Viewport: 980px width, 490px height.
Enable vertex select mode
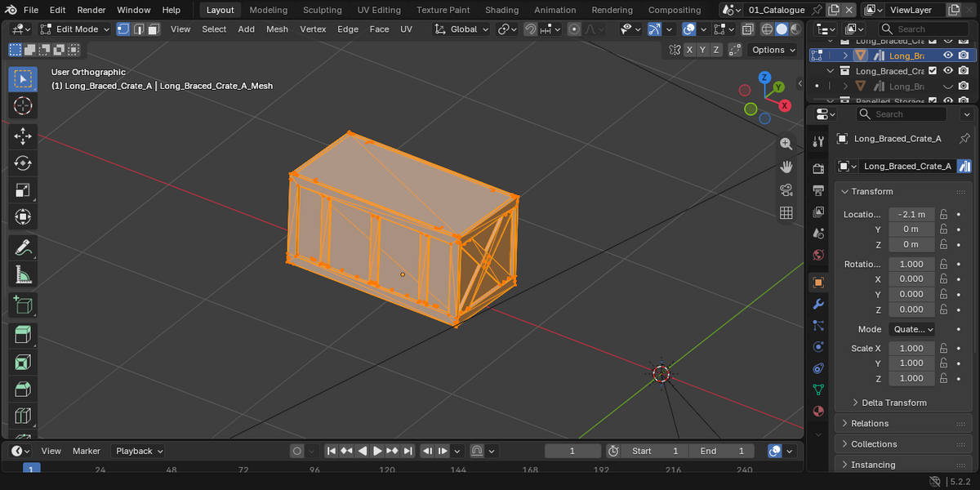(x=123, y=29)
